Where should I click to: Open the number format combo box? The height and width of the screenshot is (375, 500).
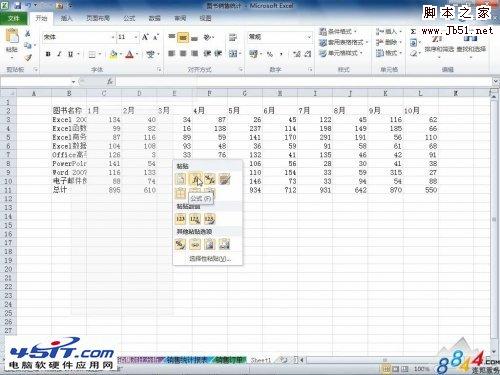click(279, 37)
